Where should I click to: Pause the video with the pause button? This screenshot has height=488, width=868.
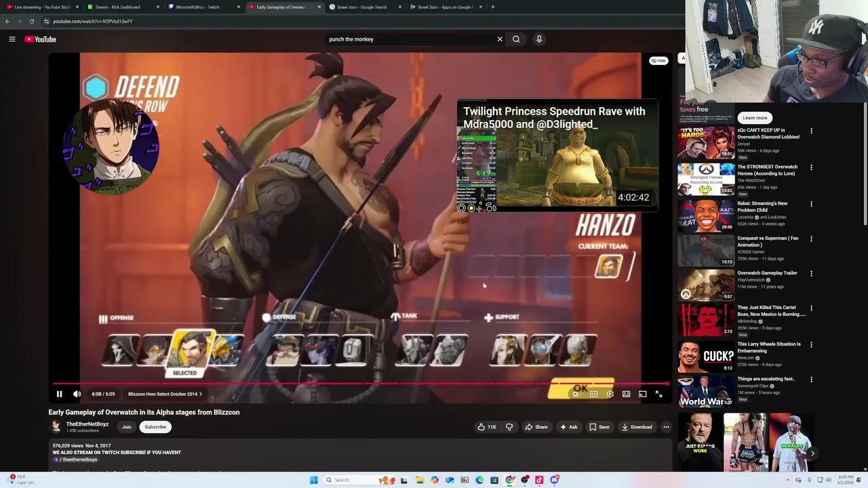59,394
